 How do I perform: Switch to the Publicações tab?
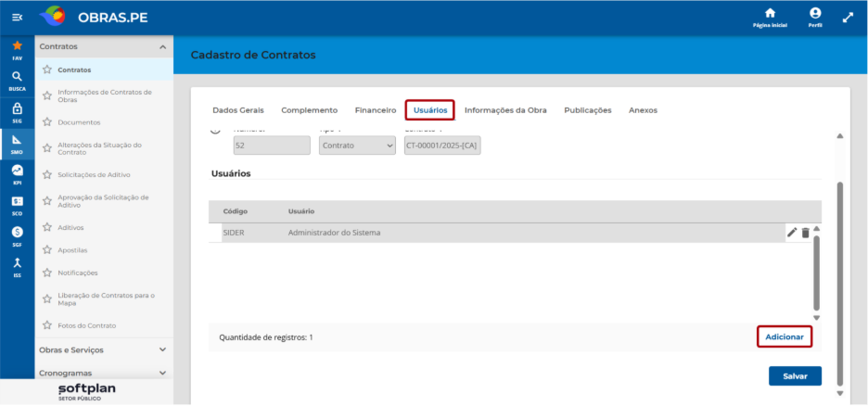(587, 110)
